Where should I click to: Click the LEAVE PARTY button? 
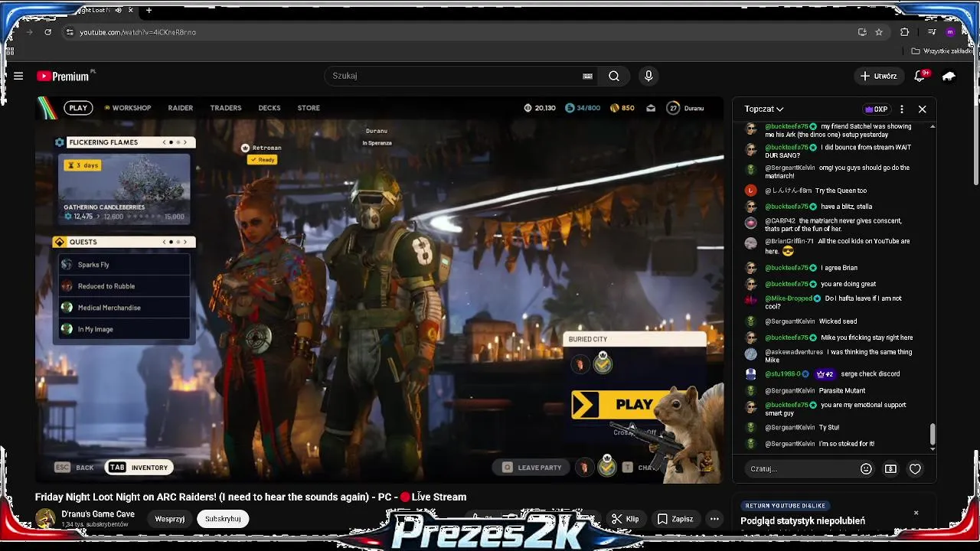coord(532,468)
